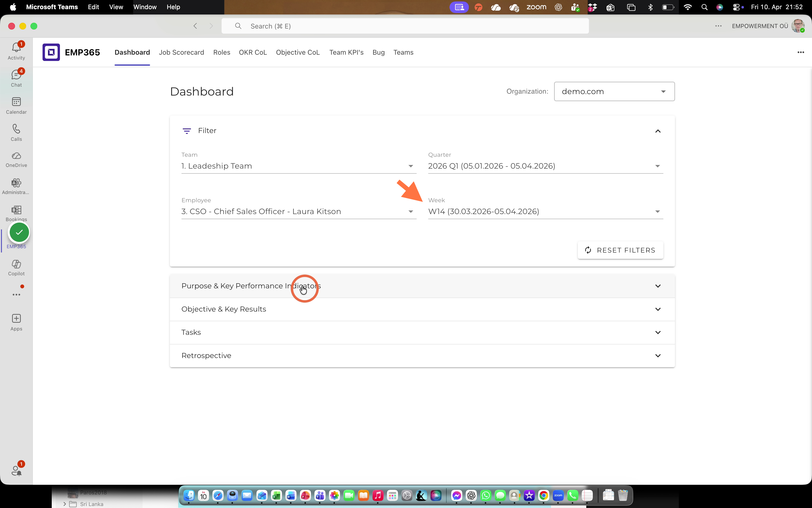Open Calls in the Teams sidebar
The image size is (812, 508).
coord(16,133)
